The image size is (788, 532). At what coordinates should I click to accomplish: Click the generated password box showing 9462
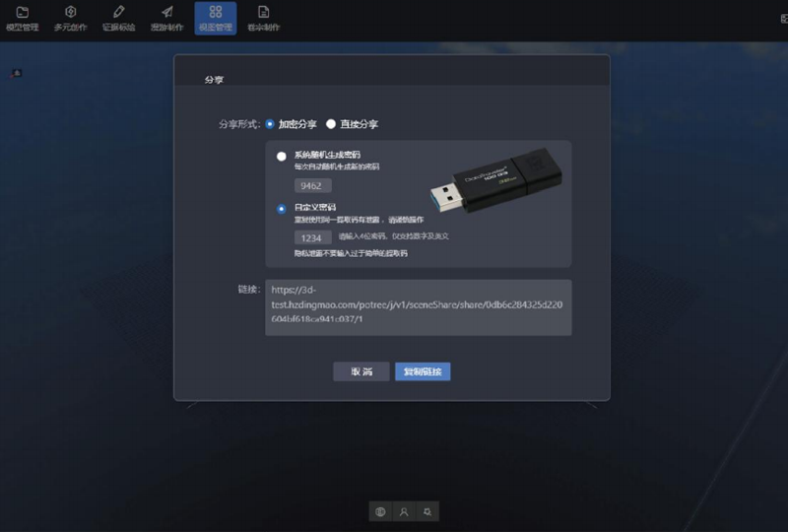click(x=313, y=185)
